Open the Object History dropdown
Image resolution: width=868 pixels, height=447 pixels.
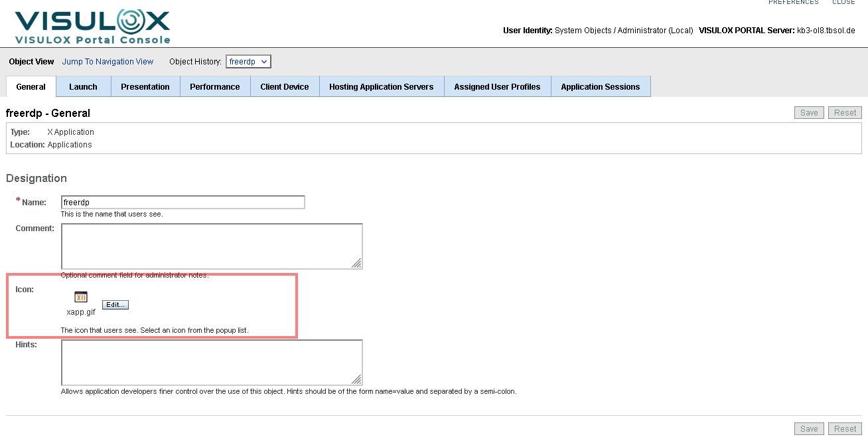point(248,62)
